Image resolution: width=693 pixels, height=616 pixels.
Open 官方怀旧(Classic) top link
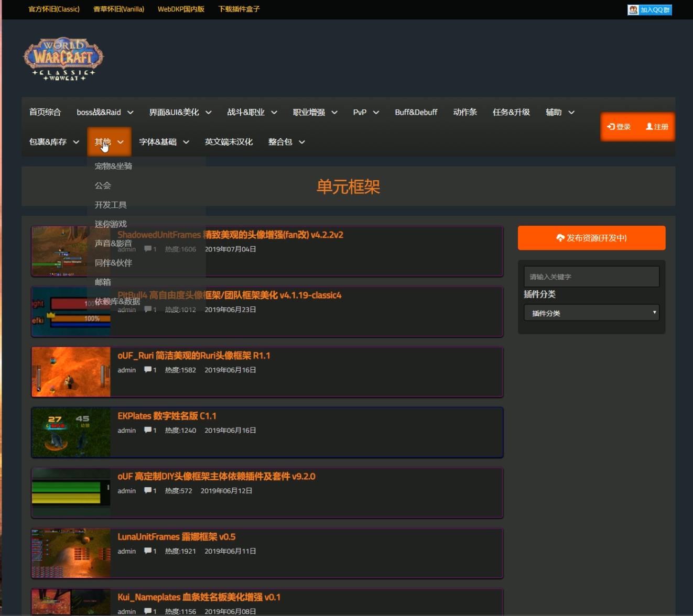tap(54, 9)
